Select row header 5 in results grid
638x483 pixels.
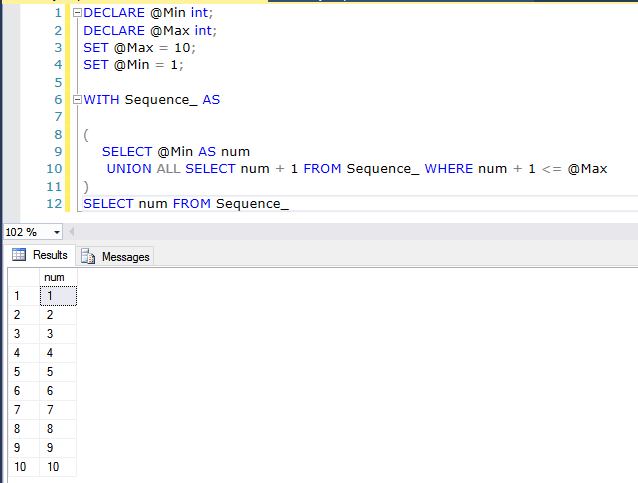coord(24,372)
